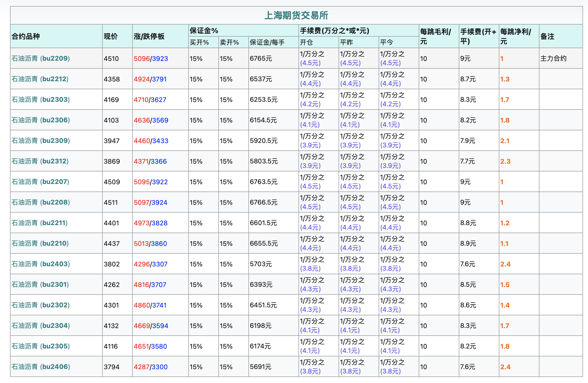588x383 pixels.
Task: Open the 石油沥青 (bu2302) contract link
Action: pos(41,305)
